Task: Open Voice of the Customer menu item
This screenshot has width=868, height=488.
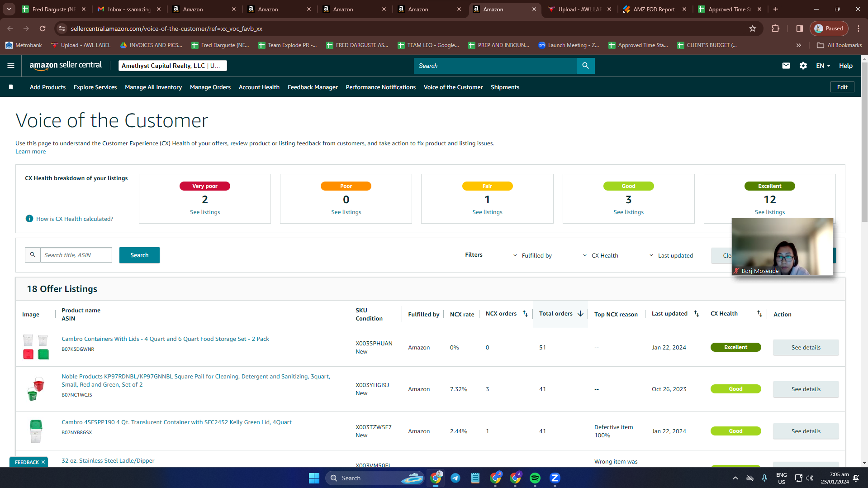Action: (453, 87)
